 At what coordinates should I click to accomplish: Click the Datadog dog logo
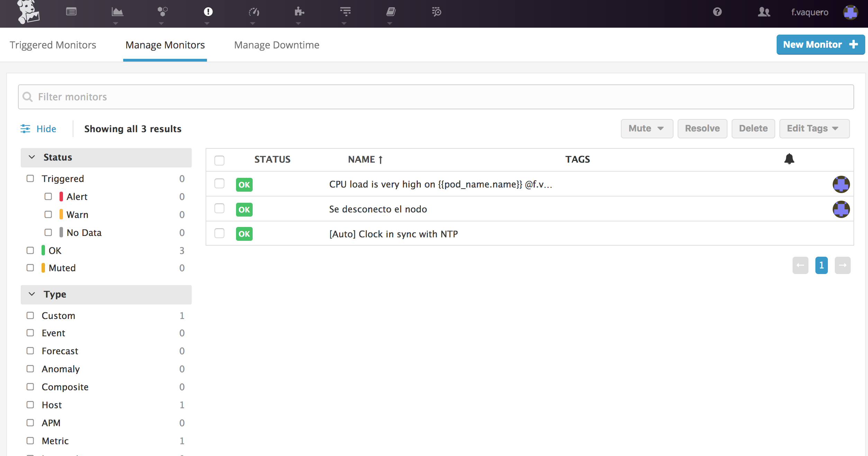pyautogui.click(x=28, y=12)
